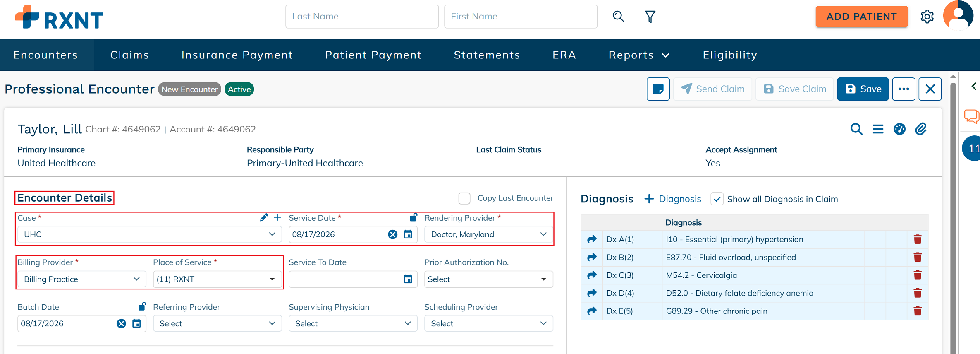
Task: Click the patient search magnifier icon in header
Action: pyautogui.click(x=618, y=17)
